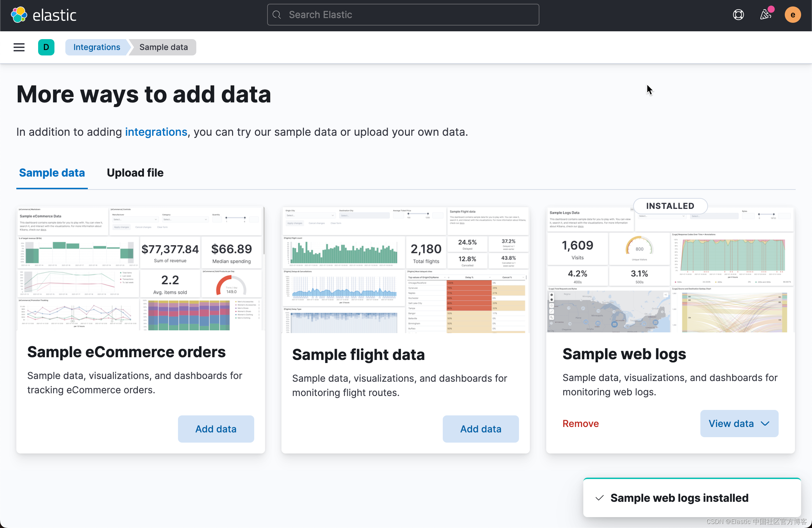This screenshot has width=812, height=528.
Task: Click the green D space selector
Action: (46, 47)
